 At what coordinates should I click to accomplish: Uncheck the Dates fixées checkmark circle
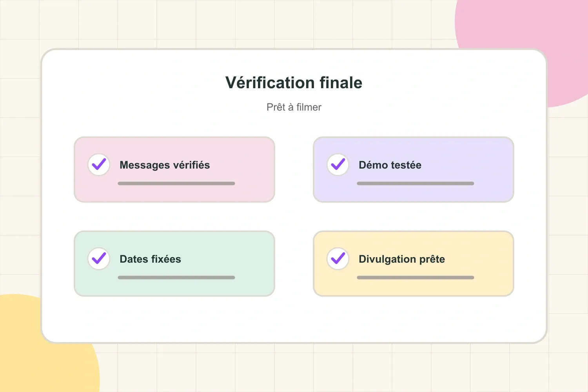(x=99, y=259)
